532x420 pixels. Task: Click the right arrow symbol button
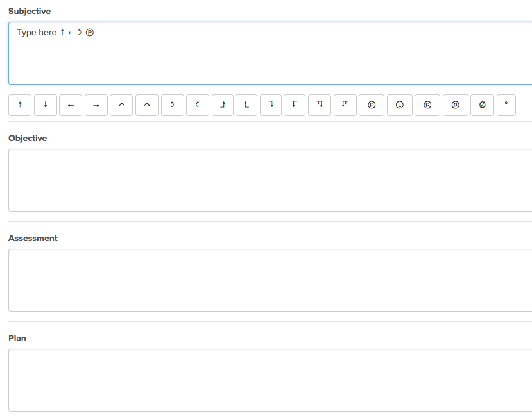pos(96,105)
